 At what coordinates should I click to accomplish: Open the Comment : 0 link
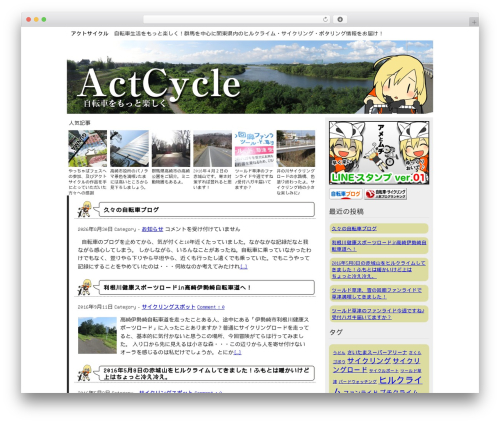click(x=211, y=307)
